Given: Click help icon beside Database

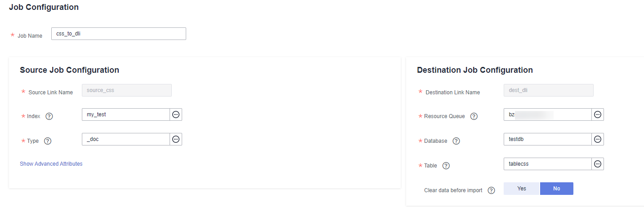Looking at the screenshot, I should click(x=456, y=141).
